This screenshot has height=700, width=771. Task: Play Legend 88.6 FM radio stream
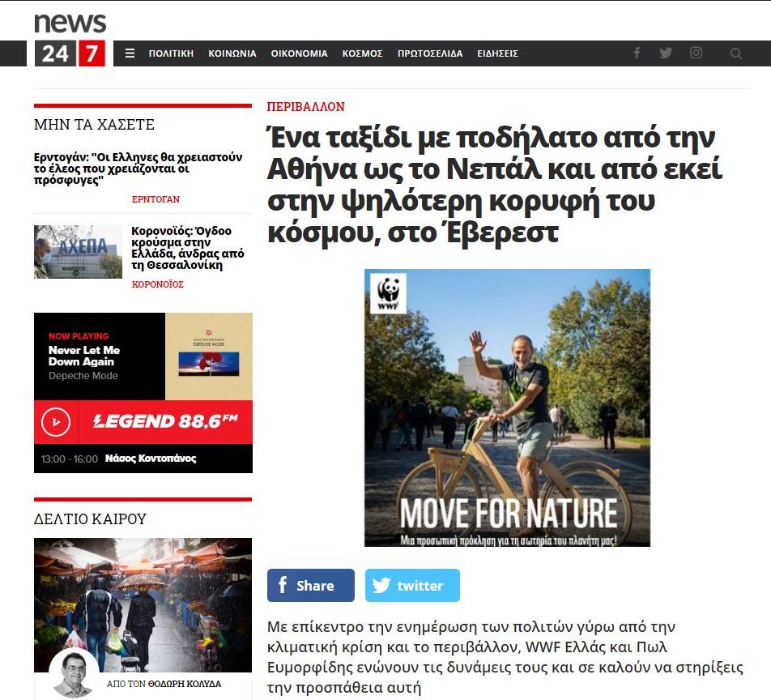(x=56, y=422)
